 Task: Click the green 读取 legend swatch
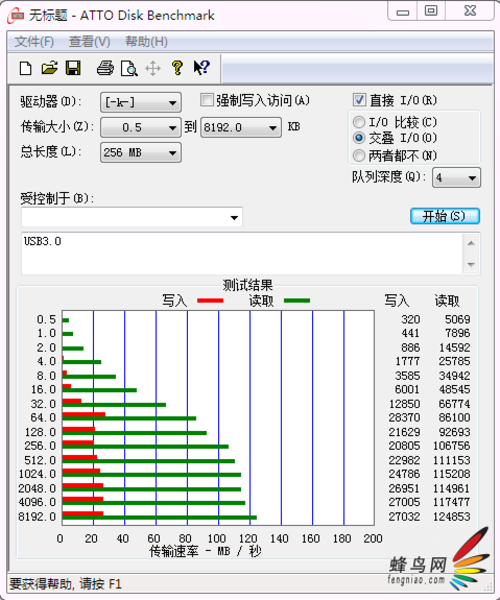pos(297,301)
